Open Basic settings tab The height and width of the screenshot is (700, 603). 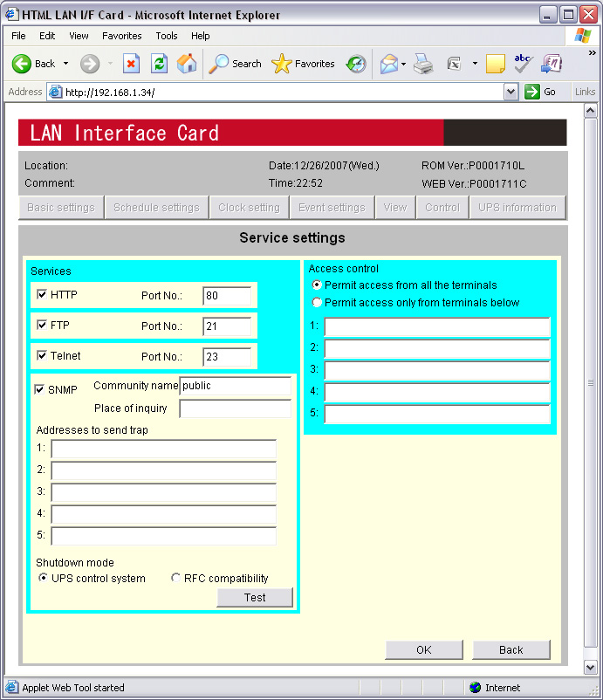(61, 208)
